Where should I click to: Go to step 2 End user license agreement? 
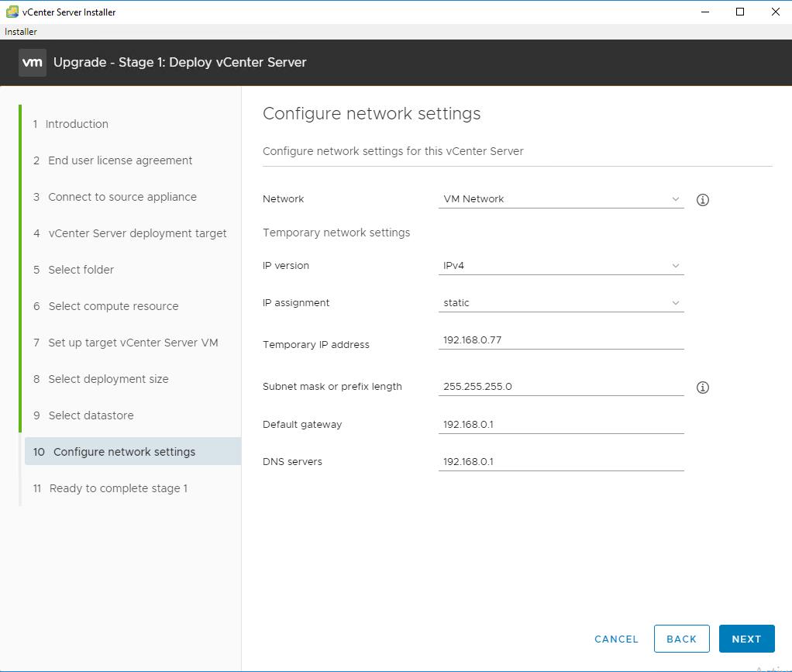click(112, 160)
